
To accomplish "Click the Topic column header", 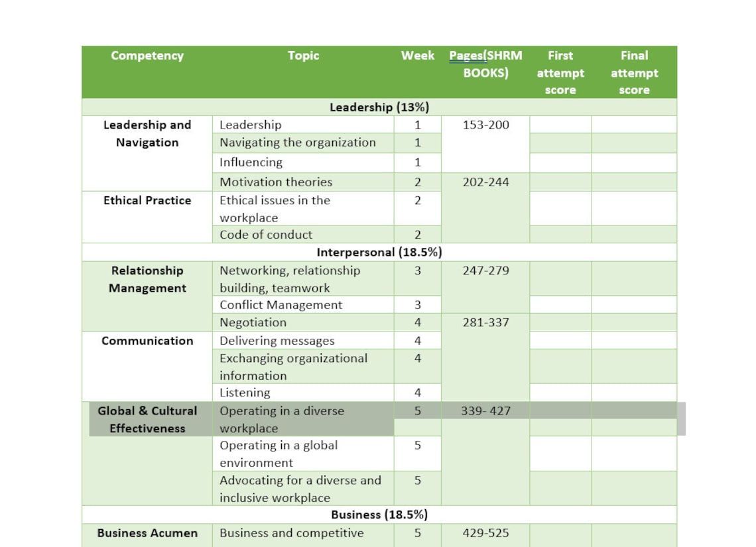I will [303, 56].
